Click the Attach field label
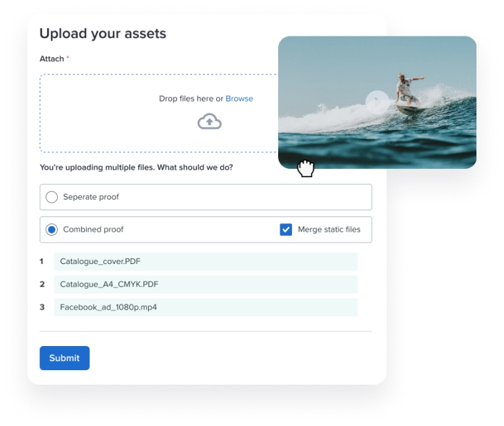The height and width of the screenshot is (426, 504). tap(52, 59)
